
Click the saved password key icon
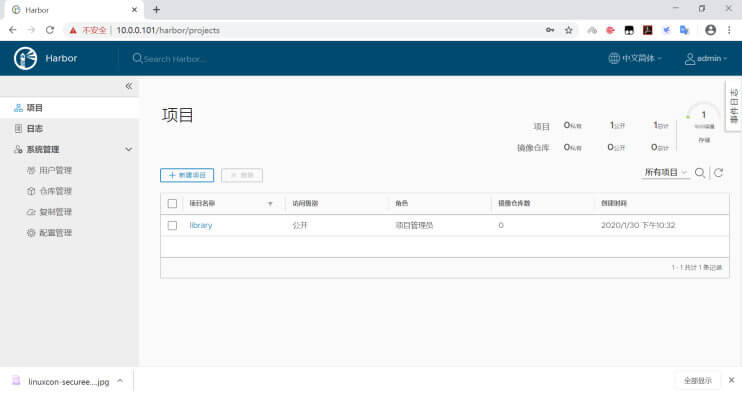(550, 30)
